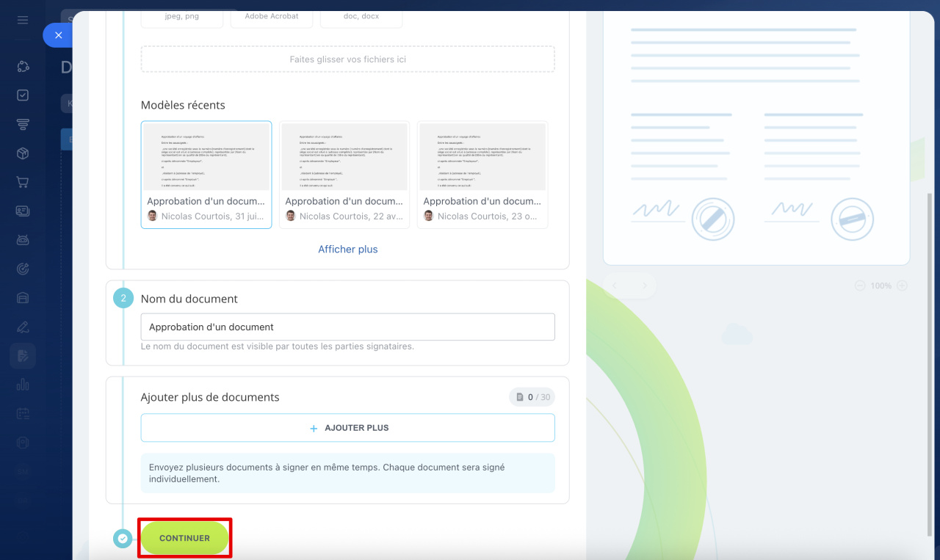Click the robot automation icon in sidebar
This screenshot has height=560, width=940.
tap(23, 240)
